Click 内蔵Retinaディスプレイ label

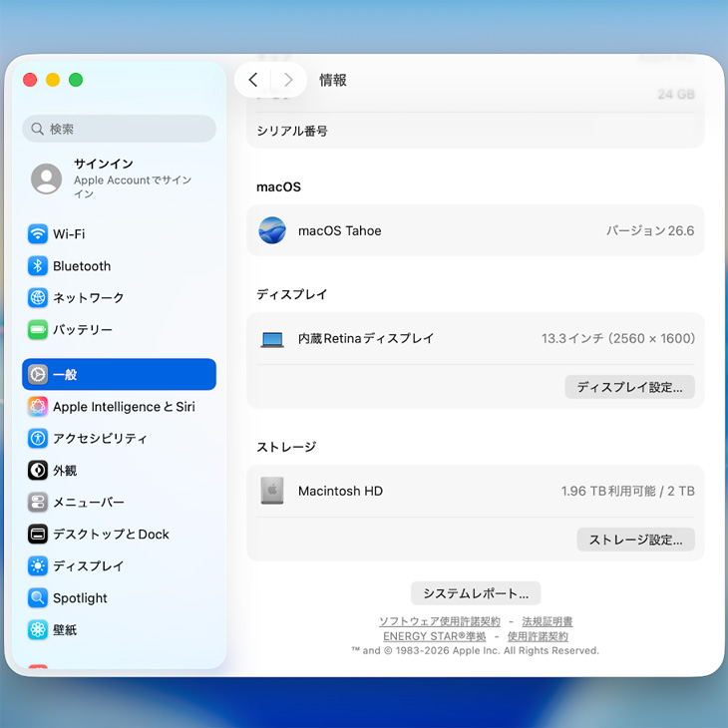pos(366,338)
